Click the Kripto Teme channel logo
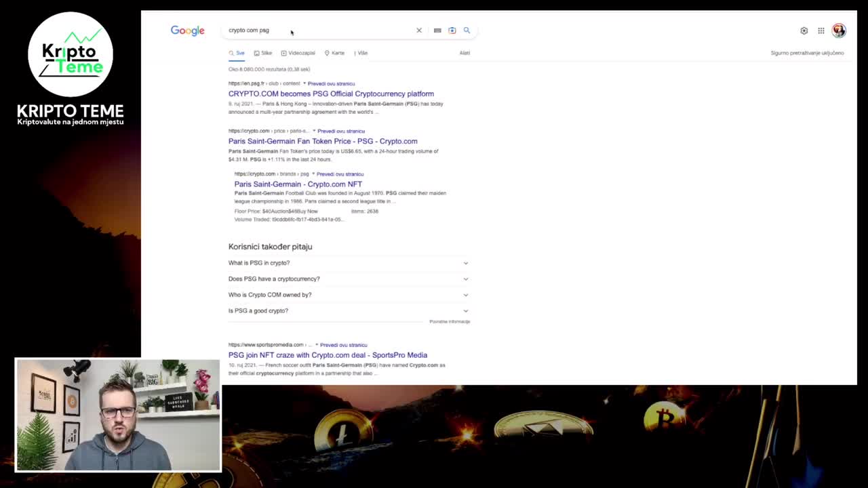 71,54
